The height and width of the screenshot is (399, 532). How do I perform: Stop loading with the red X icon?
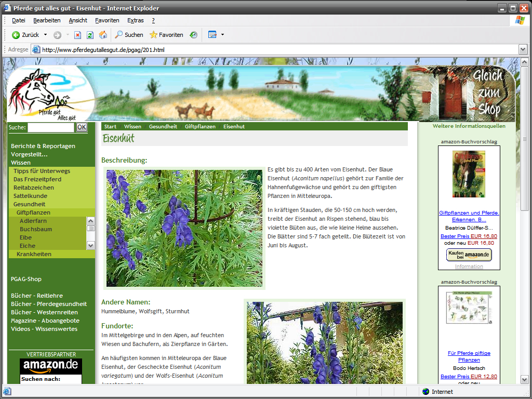[78, 35]
